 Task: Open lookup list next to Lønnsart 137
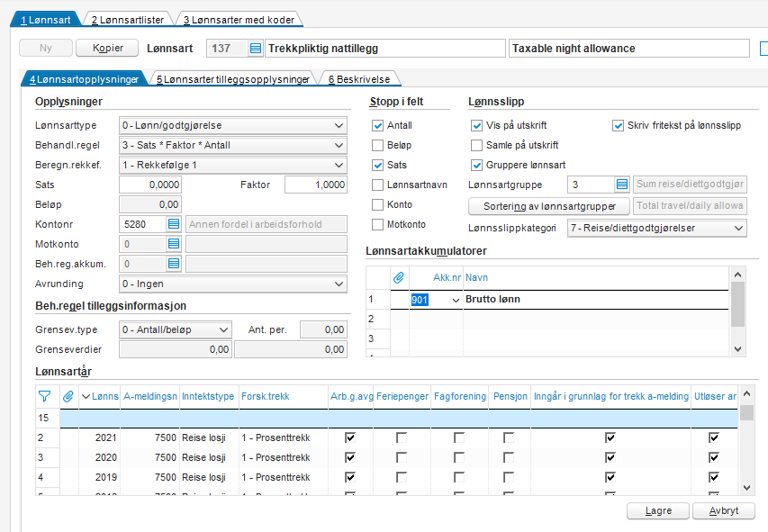point(255,48)
